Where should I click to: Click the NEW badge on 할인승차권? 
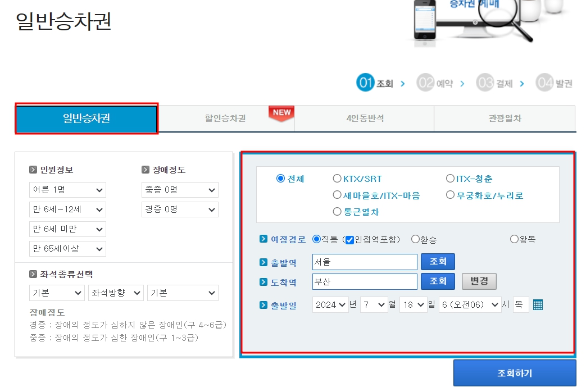point(281,112)
